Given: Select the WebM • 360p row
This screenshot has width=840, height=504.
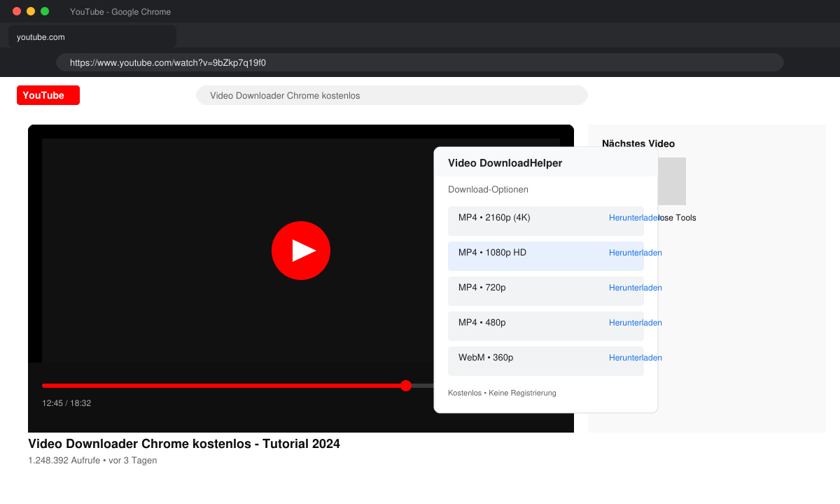Looking at the screenshot, I should click(546, 361).
